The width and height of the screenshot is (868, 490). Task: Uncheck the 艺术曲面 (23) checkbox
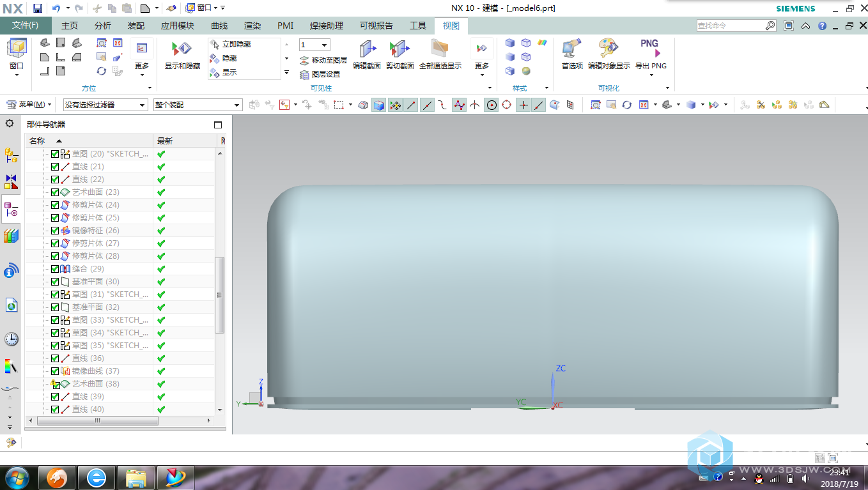pos(55,192)
